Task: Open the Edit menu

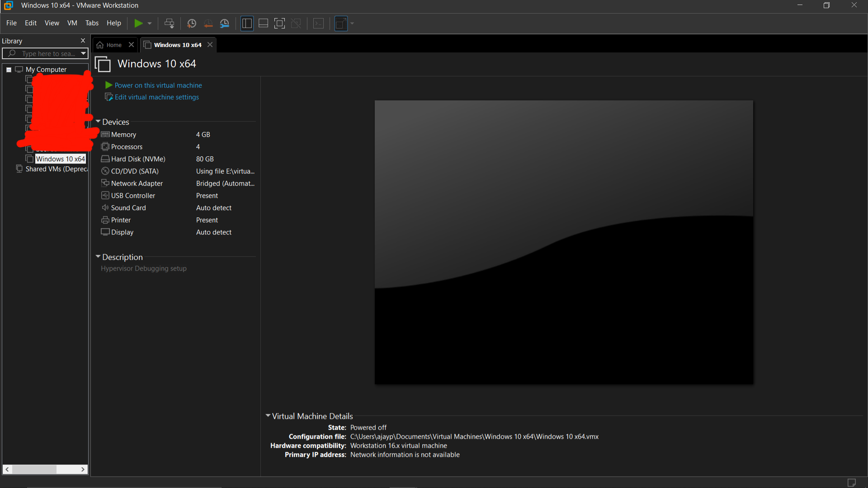Action: (31, 23)
